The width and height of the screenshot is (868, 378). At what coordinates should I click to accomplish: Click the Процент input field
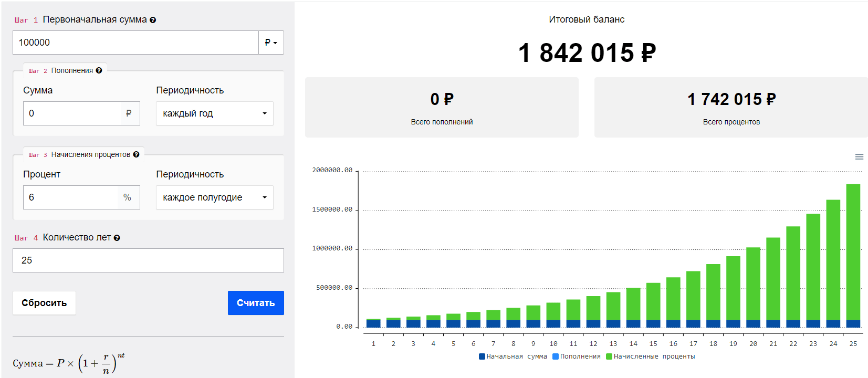(72, 197)
